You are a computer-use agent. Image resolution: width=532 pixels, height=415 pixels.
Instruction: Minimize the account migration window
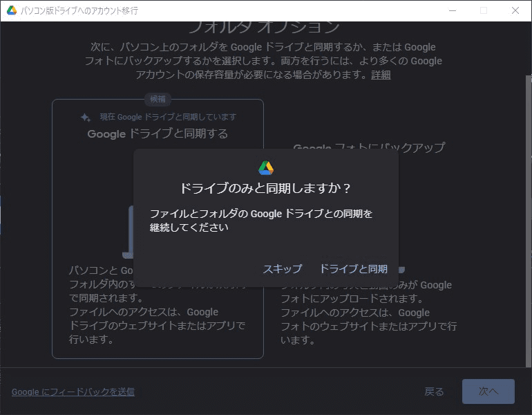point(453,10)
